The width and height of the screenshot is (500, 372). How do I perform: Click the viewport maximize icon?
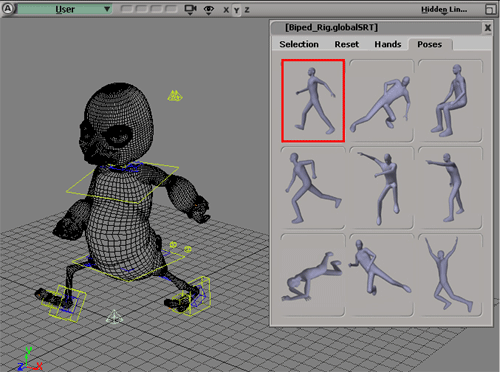coord(490,9)
